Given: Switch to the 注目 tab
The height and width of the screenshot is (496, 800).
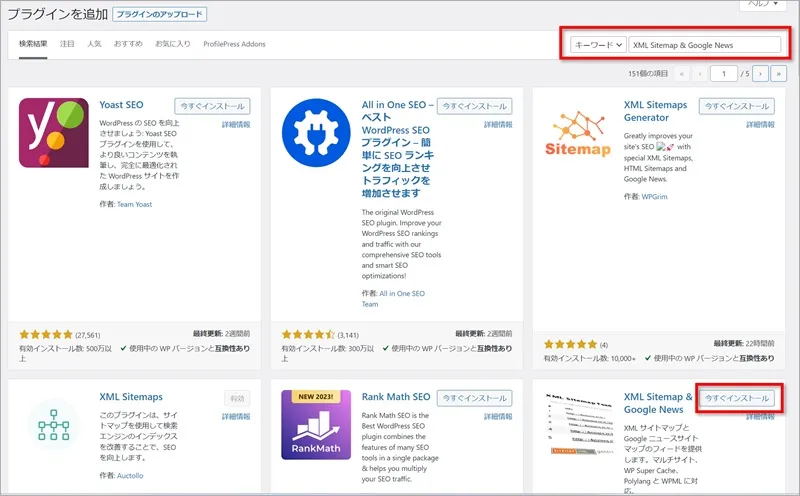Looking at the screenshot, I should click(x=67, y=44).
